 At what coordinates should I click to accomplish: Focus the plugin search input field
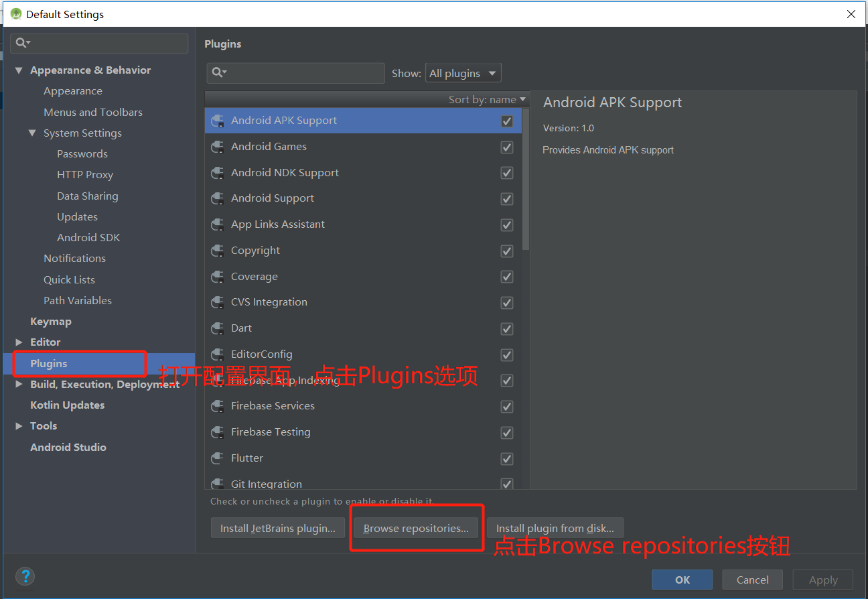[295, 72]
